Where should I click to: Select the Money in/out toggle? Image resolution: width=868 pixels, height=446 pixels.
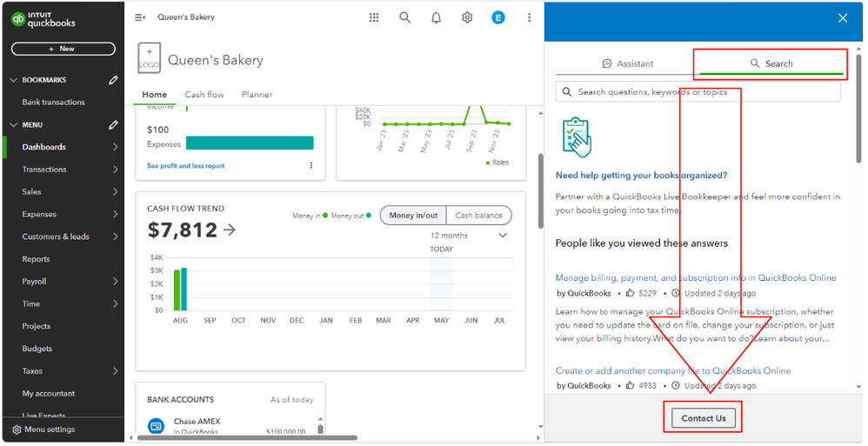click(413, 216)
